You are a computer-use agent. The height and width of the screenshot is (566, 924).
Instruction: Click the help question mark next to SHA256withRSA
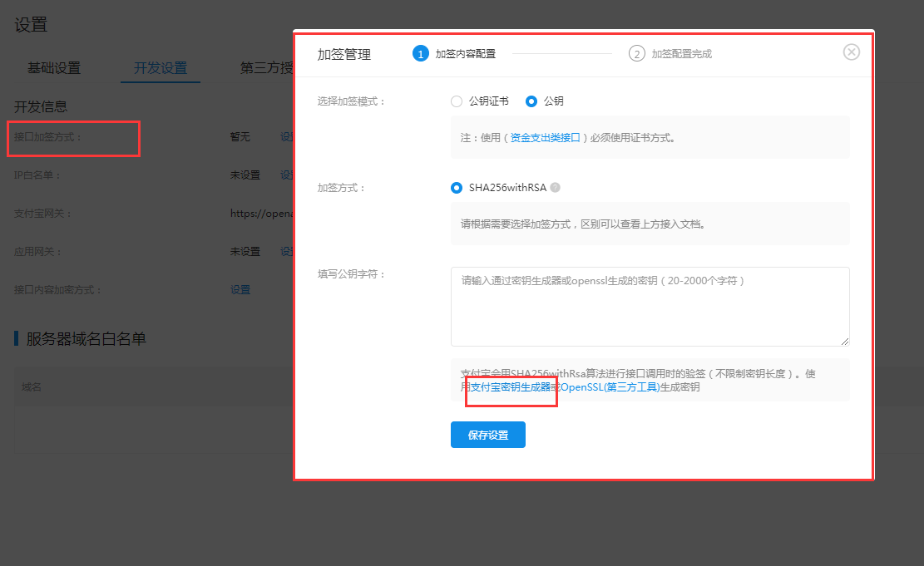coord(555,187)
